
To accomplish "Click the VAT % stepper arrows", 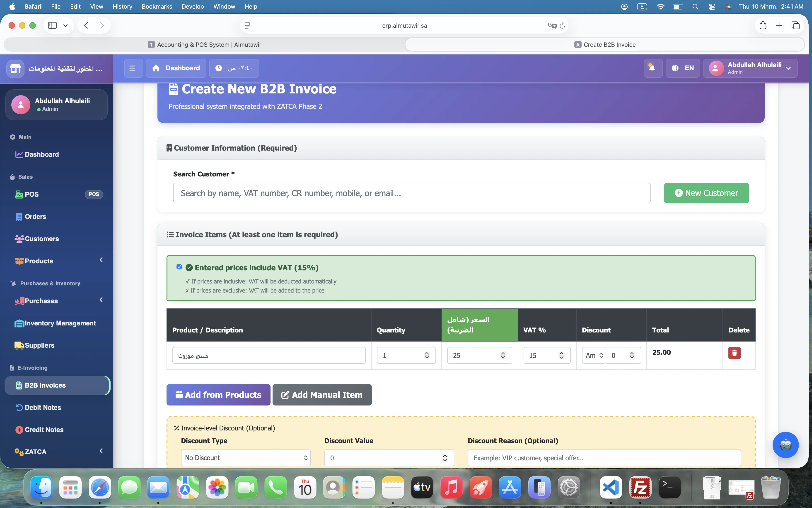I will (561, 355).
